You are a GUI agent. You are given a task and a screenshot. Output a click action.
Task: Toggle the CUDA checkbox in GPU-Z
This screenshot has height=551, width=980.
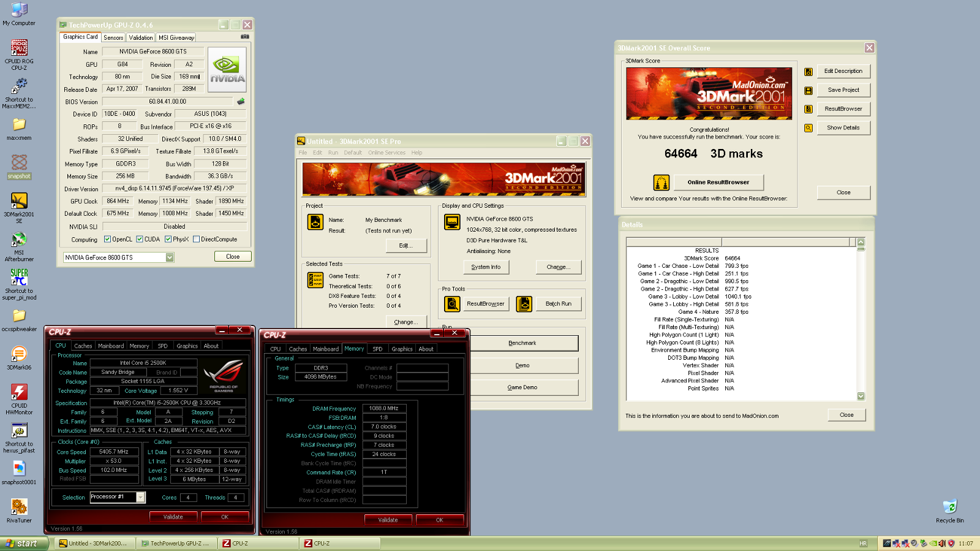tap(140, 239)
